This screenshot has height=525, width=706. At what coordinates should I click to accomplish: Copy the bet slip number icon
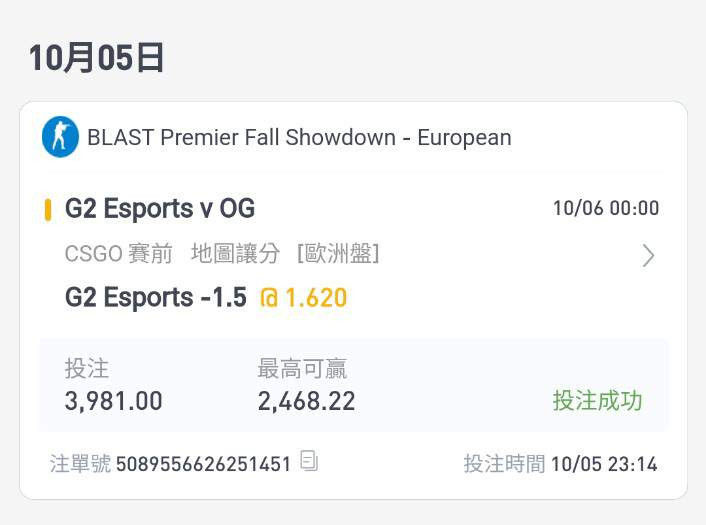pos(309,461)
